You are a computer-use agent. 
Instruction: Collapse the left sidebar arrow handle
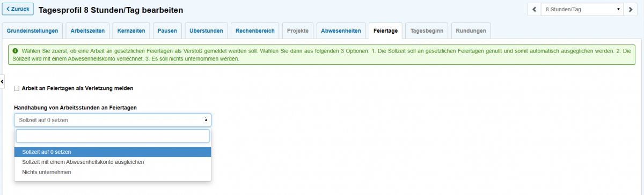[x=2, y=81]
